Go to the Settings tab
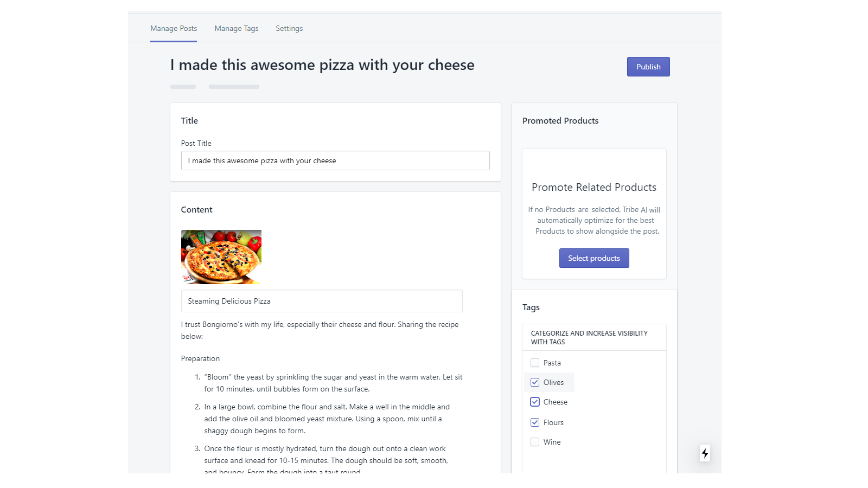 pyautogui.click(x=289, y=28)
